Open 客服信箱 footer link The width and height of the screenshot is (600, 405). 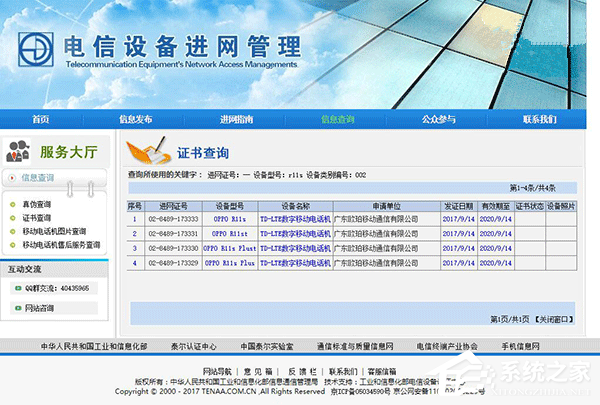point(382,371)
